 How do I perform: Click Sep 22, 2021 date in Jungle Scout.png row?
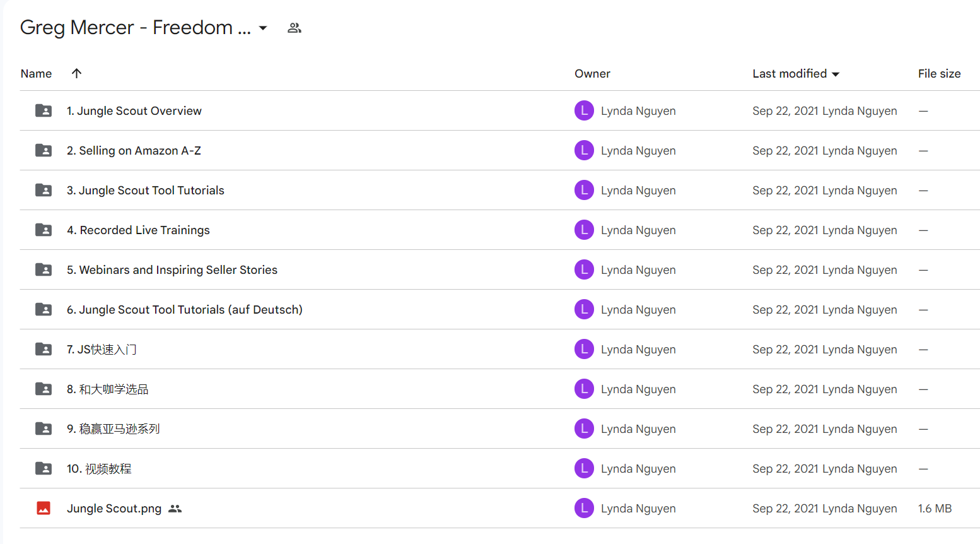click(785, 509)
